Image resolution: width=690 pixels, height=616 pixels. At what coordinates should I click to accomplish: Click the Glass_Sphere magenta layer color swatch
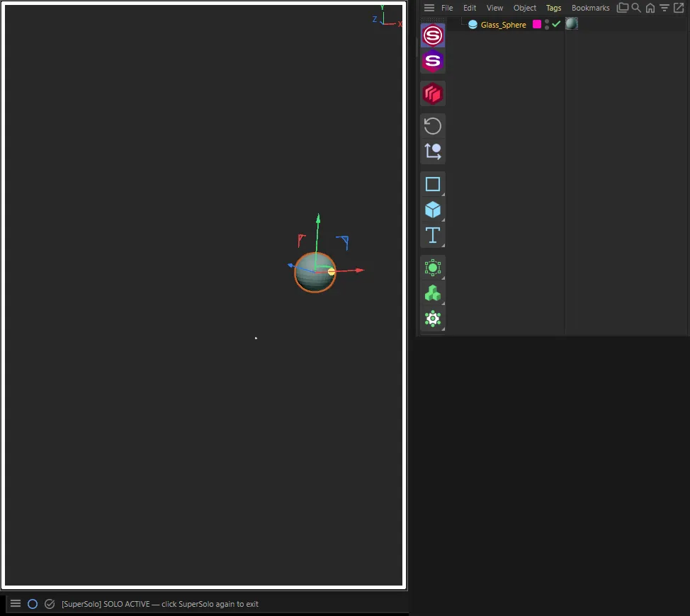(x=537, y=24)
